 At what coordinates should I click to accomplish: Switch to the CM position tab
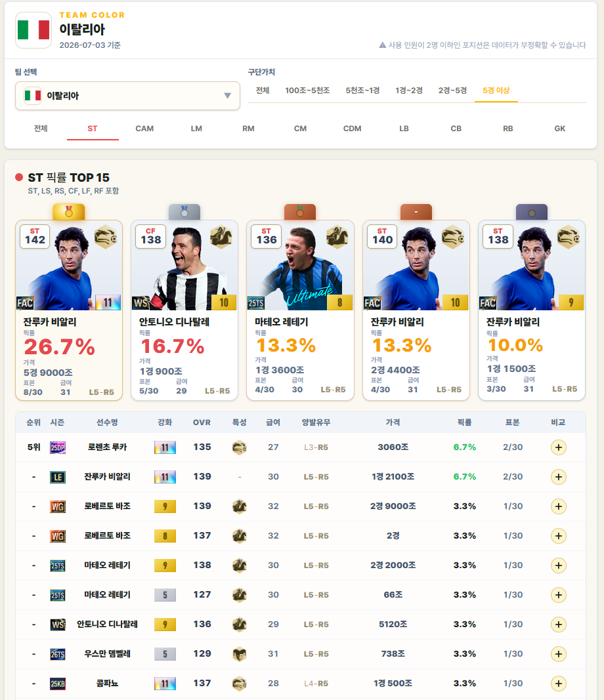300,129
